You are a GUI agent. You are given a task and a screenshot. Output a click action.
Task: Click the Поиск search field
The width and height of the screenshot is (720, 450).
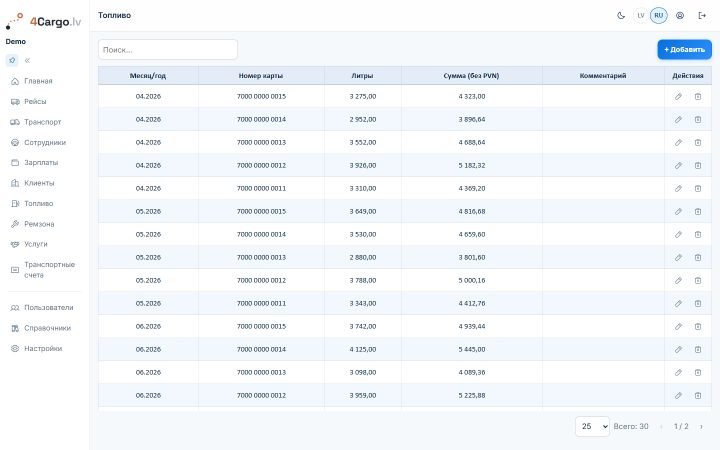click(168, 50)
